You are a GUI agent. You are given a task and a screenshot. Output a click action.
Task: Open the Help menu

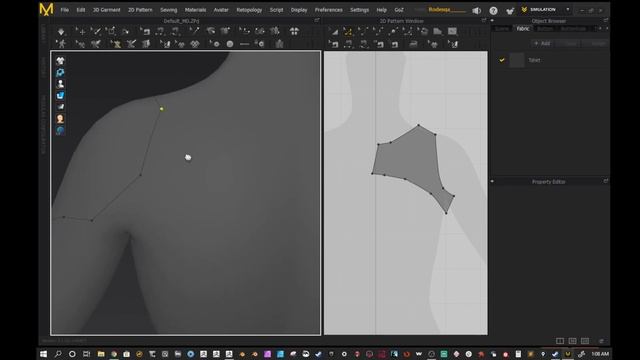click(382, 10)
